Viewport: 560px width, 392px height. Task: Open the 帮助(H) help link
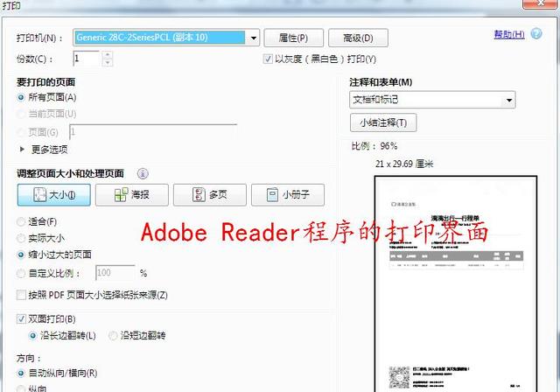509,35
